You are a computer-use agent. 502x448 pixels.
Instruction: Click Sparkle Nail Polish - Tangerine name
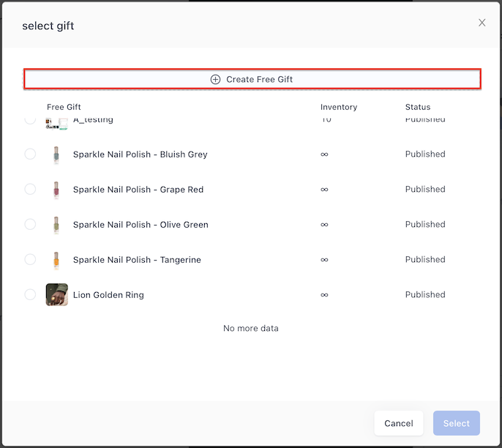pos(137,260)
